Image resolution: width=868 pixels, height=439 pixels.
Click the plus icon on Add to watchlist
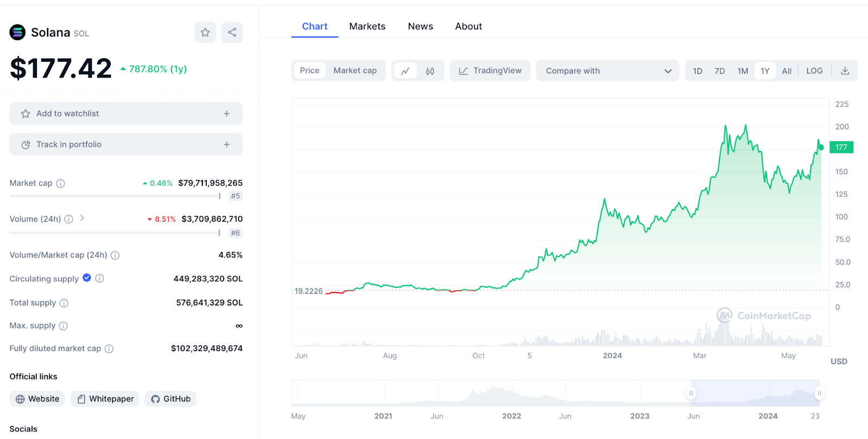coord(227,114)
